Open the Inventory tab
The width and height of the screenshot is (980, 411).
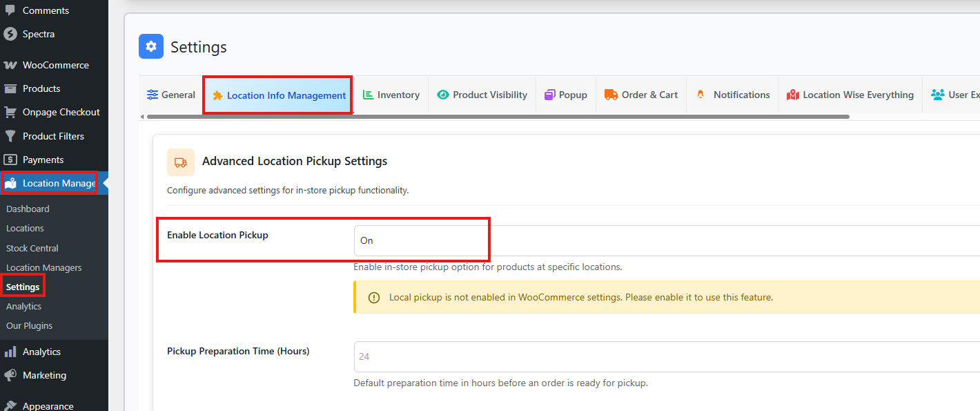[391, 95]
